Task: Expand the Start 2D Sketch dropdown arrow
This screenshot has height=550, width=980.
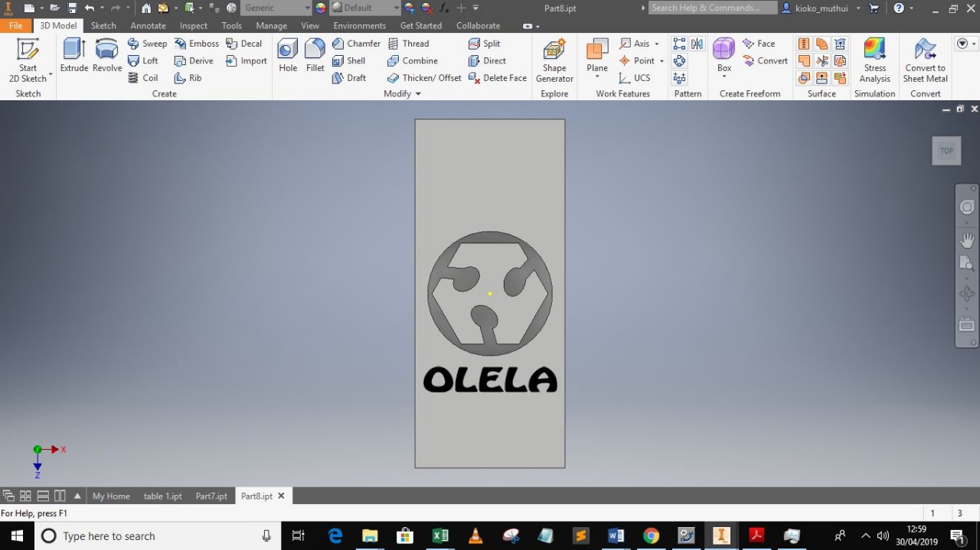Action: (x=51, y=76)
